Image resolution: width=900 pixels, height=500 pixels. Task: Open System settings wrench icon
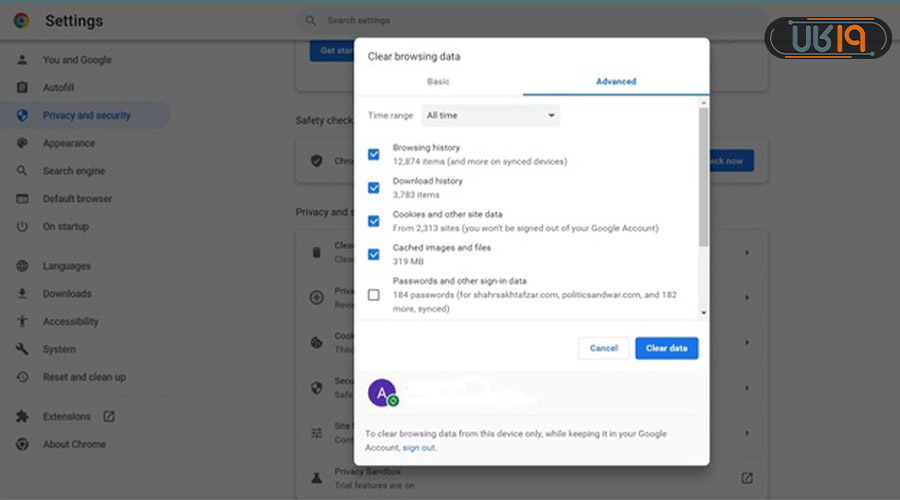click(x=22, y=349)
